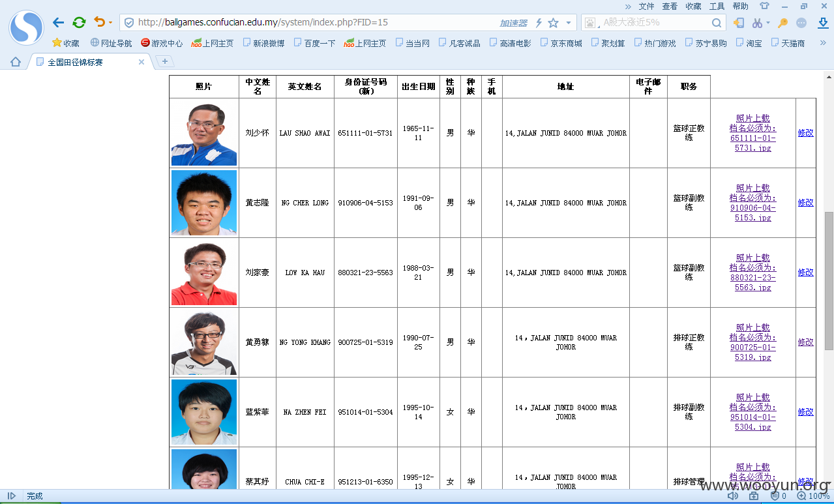
Task: Click the 加速器 accelerator label
Action: pyautogui.click(x=514, y=23)
